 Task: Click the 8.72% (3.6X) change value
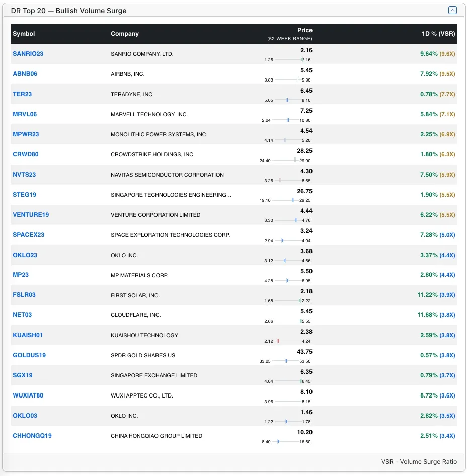pos(438,395)
